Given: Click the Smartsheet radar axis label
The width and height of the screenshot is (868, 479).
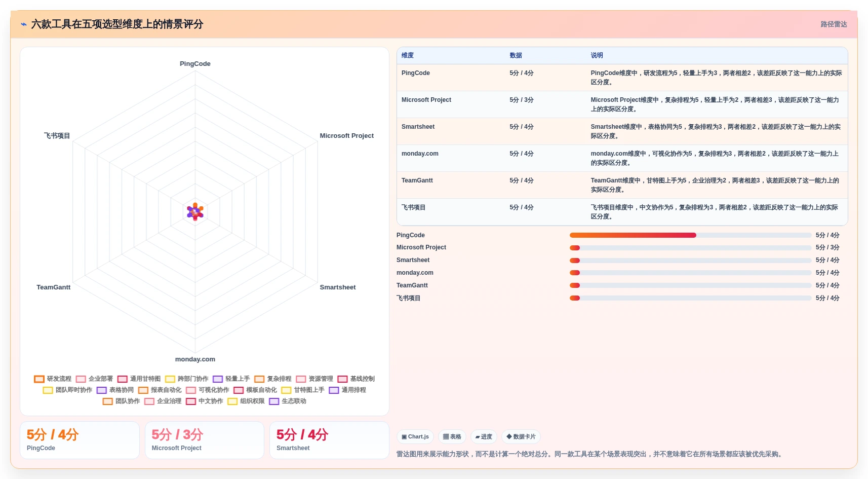Looking at the screenshot, I should pos(337,287).
